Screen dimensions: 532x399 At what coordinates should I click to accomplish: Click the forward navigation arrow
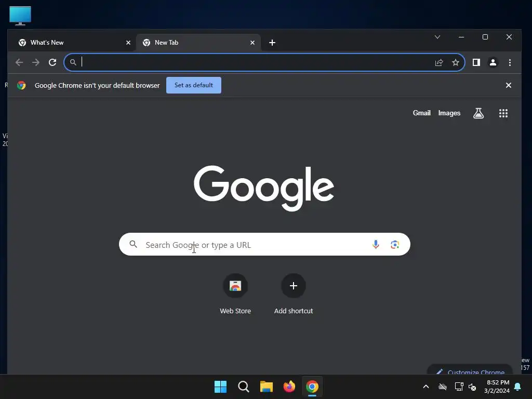[x=36, y=62]
